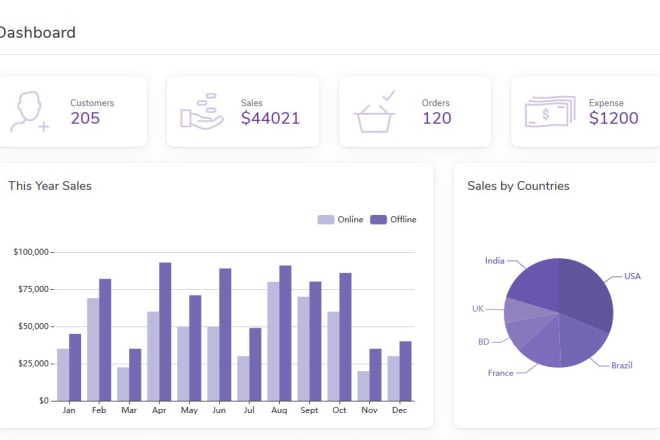Image resolution: width=660 pixels, height=440 pixels.
Task: Click the Jan offline sales bar
Action: point(75,368)
